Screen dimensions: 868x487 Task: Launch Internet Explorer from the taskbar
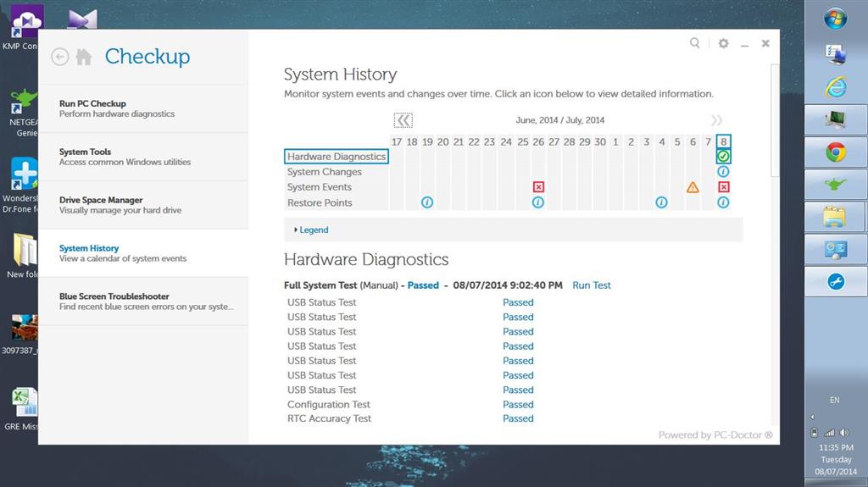(x=835, y=87)
